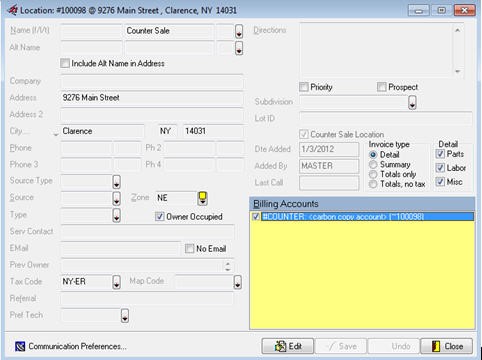
Task: Uncheck the Parts detail checkbox
Action: [x=440, y=154]
